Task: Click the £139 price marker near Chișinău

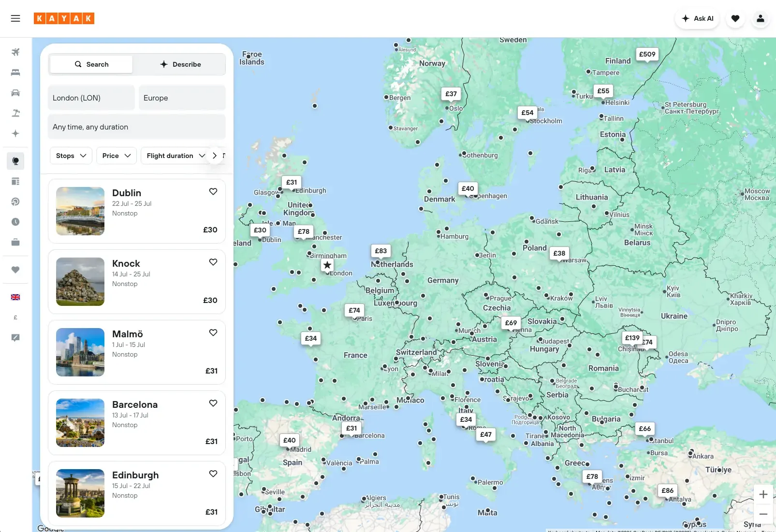Action: 632,338
